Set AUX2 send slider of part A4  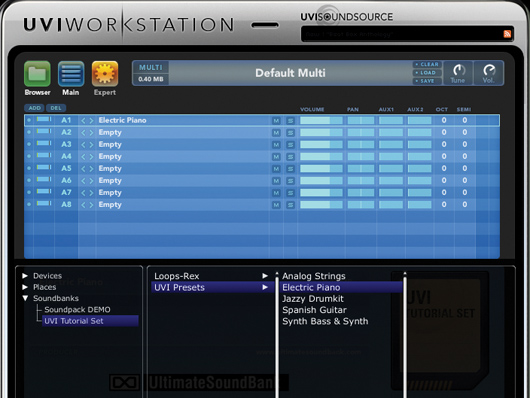[x=419, y=157]
